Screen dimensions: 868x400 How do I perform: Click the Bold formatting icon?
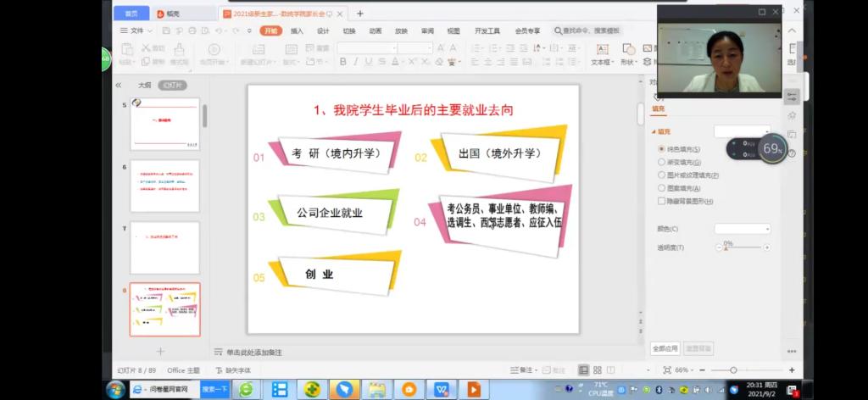point(342,62)
